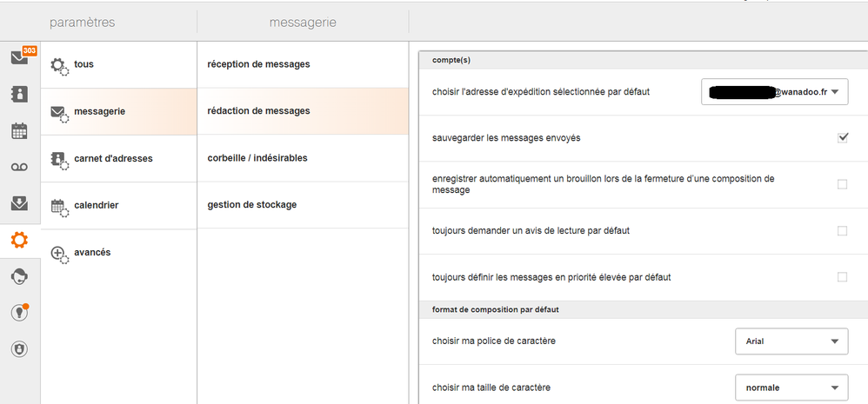This screenshot has width=868, height=404.
Task: Select 'avancés' settings category
Action: [x=118, y=253]
